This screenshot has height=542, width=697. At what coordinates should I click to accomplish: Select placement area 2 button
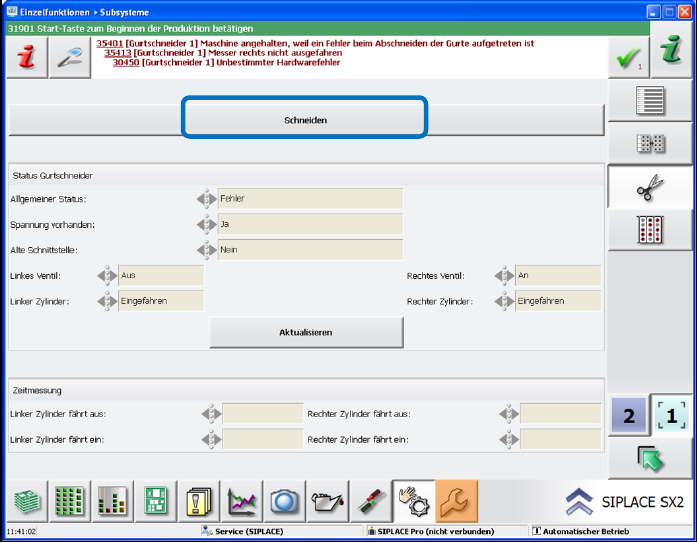628,415
